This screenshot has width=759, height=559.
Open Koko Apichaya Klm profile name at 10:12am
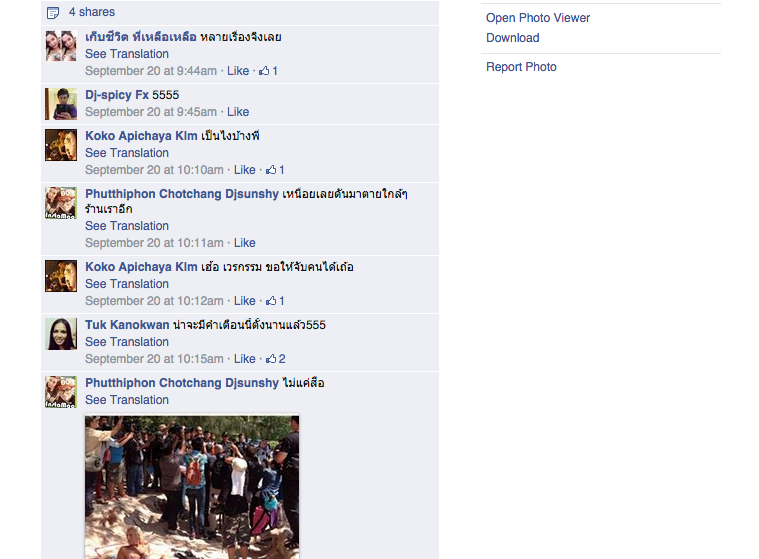pyautogui.click(x=141, y=267)
